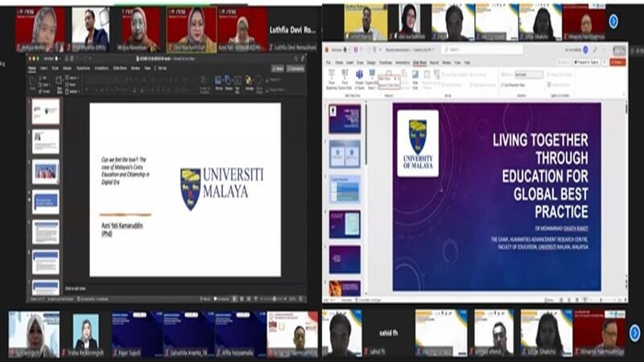Click Convert to SmartArt icon, left PowerPoint
The height and width of the screenshot is (362, 644).
pos(204,84)
